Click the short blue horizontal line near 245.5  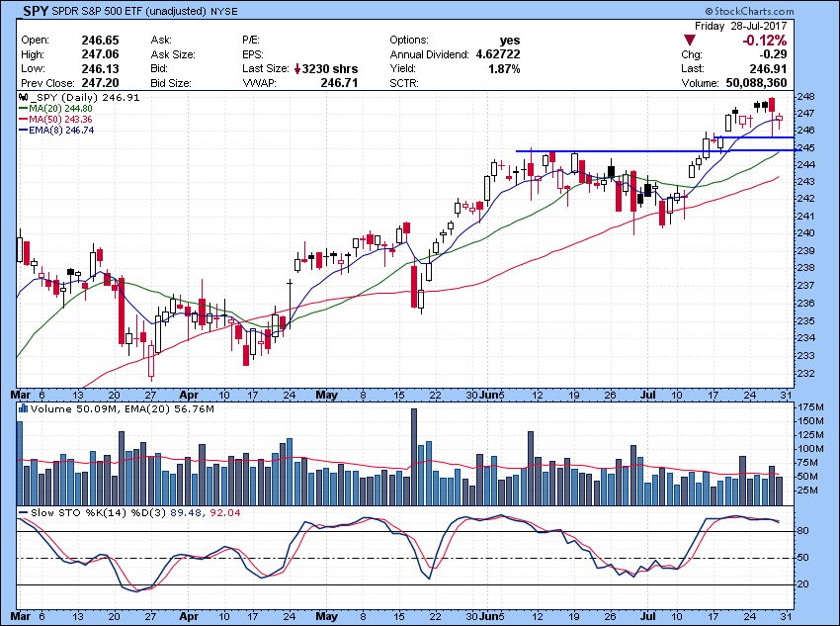point(754,137)
